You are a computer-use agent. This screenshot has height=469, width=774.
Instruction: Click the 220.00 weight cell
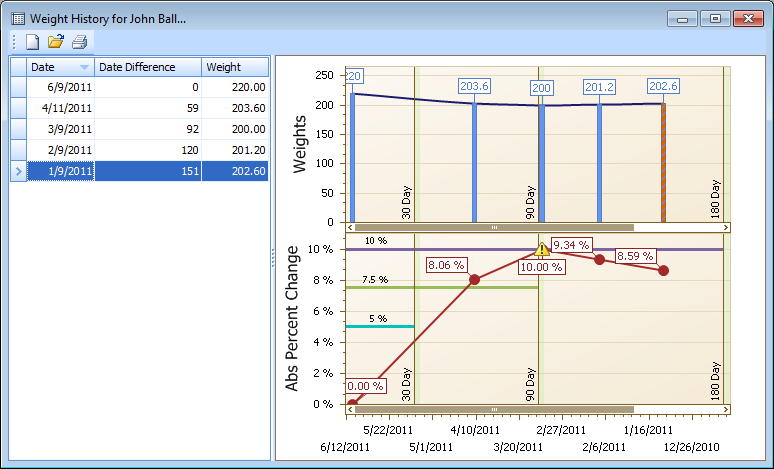coord(235,87)
